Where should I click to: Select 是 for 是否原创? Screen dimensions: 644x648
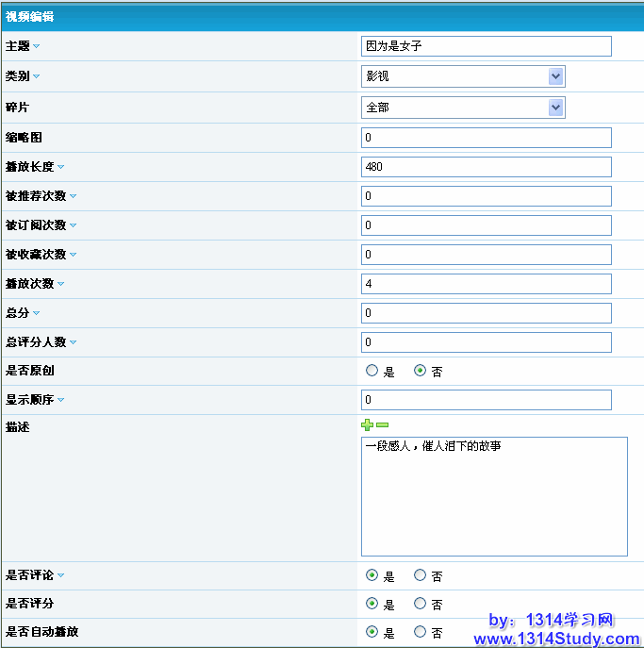click(372, 371)
